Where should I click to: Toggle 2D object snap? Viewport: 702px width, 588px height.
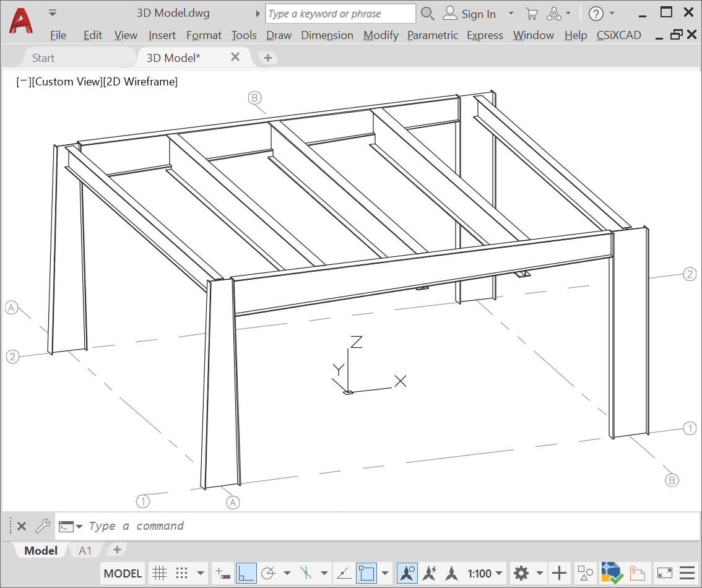(366, 573)
